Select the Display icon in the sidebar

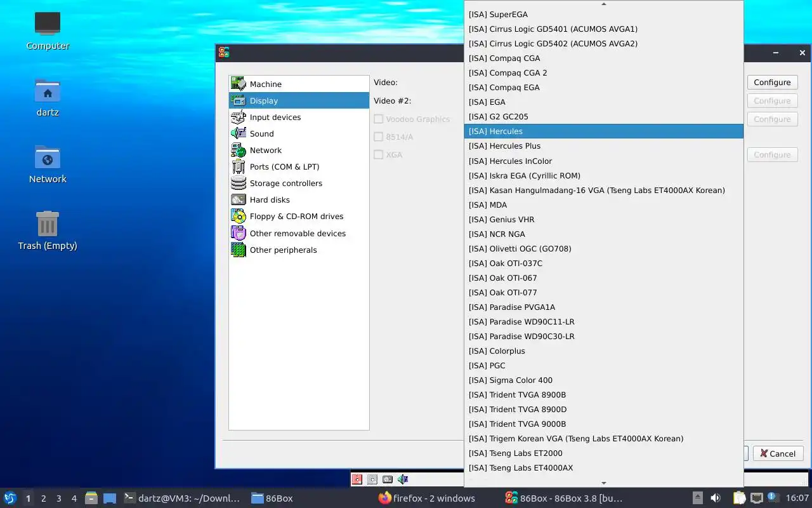point(239,100)
